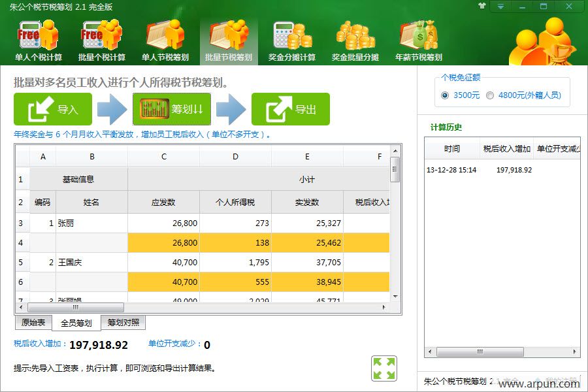Click the green 导出 export button
The image size is (588, 392).
coord(290,109)
